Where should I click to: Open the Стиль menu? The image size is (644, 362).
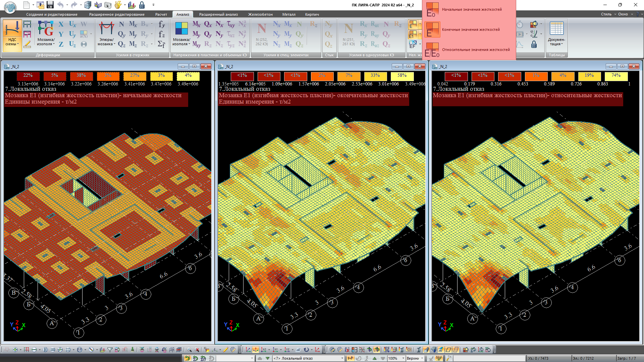click(x=606, y=14)
